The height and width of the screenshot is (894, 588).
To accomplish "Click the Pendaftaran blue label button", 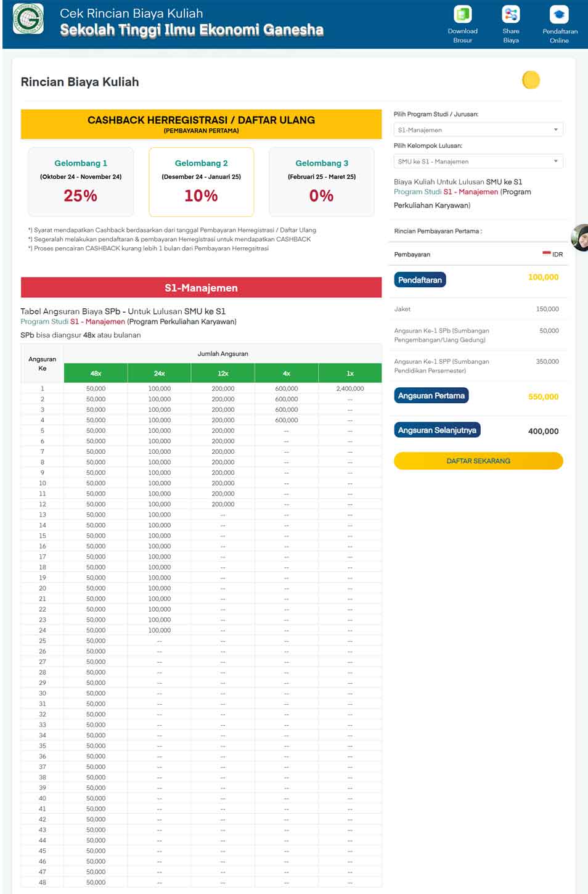I will point(420,280).
